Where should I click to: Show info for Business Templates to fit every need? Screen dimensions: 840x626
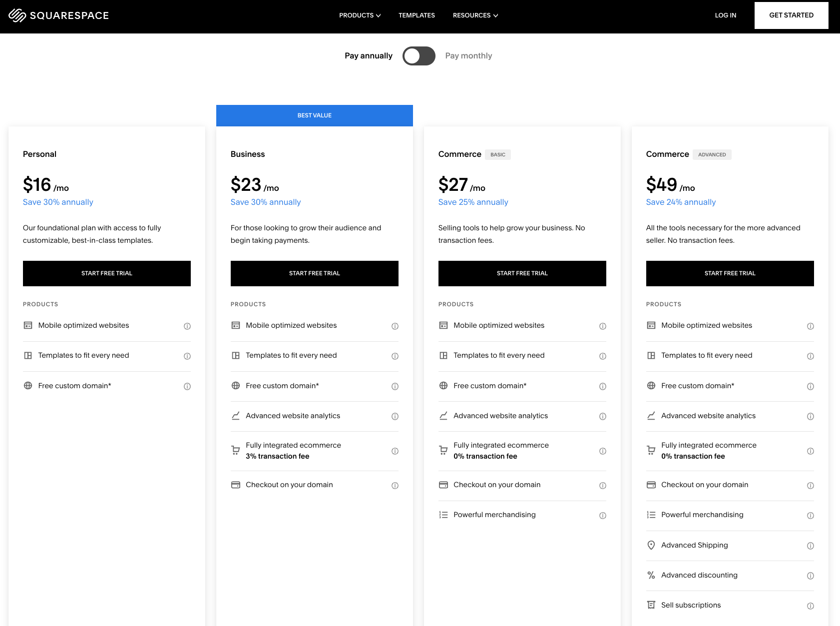(x=395, y=356)
